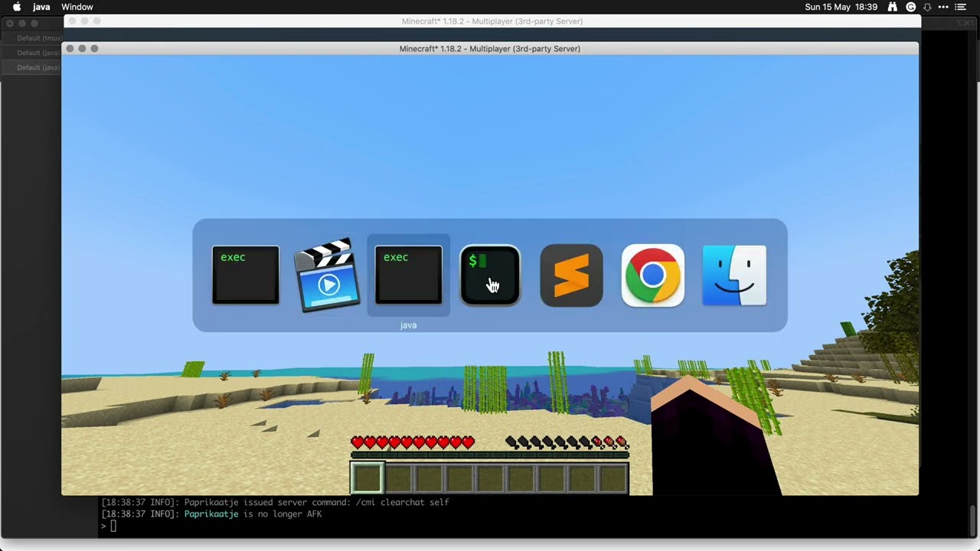Click the terminal input prompt cursor

coord(113,526)
